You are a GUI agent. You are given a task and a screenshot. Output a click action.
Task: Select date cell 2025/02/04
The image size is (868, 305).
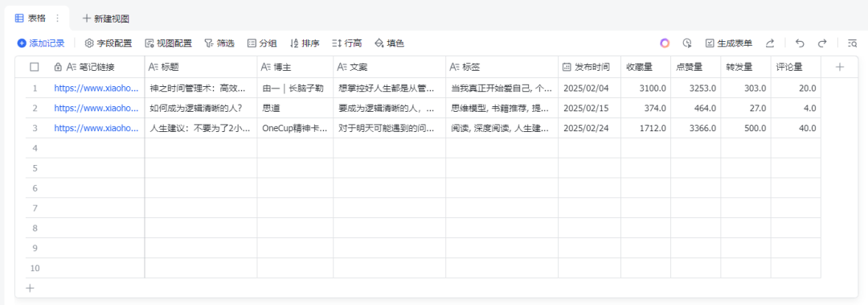[x=589, y=88]
